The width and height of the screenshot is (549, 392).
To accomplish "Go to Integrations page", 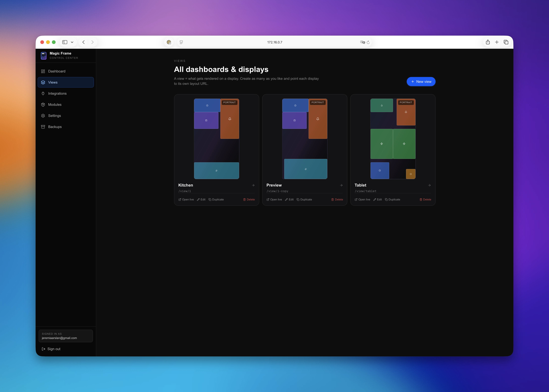I will [x=66, y=93].
